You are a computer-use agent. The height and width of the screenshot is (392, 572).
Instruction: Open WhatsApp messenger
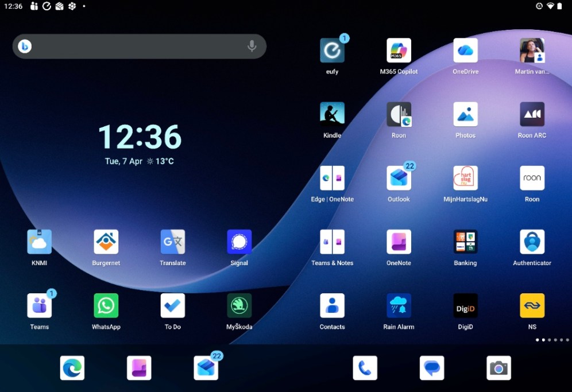pos(106,306)
